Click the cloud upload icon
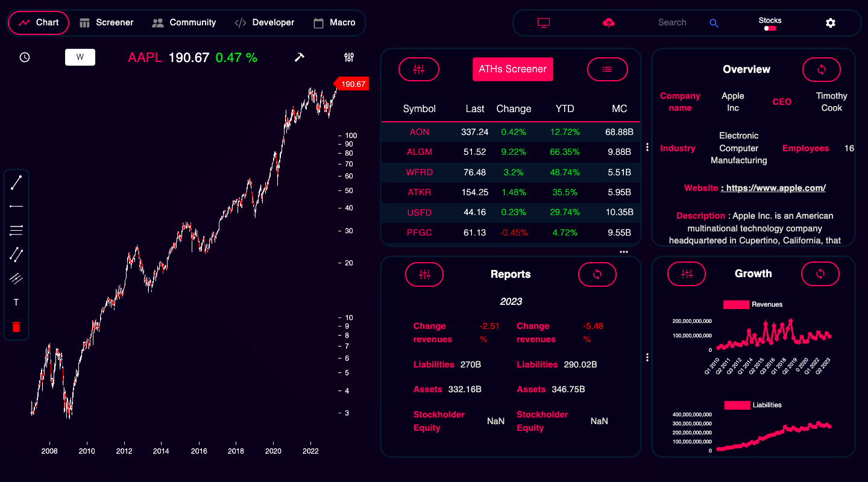This screenshot has width=868, height=482. click(x=609, y=23)
